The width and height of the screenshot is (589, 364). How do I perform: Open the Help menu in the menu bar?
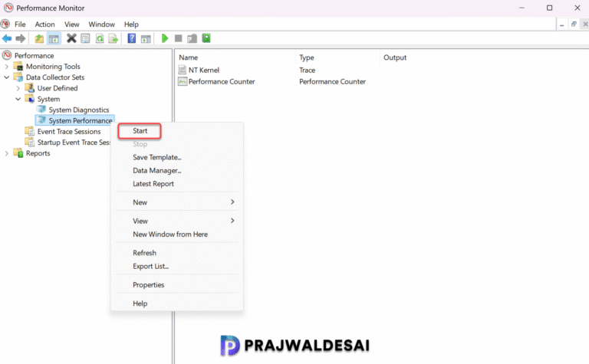point(131,25)
